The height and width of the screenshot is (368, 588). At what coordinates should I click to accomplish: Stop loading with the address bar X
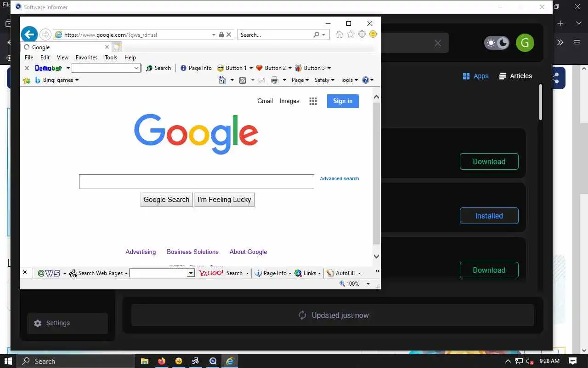click(x=229, y=34)
